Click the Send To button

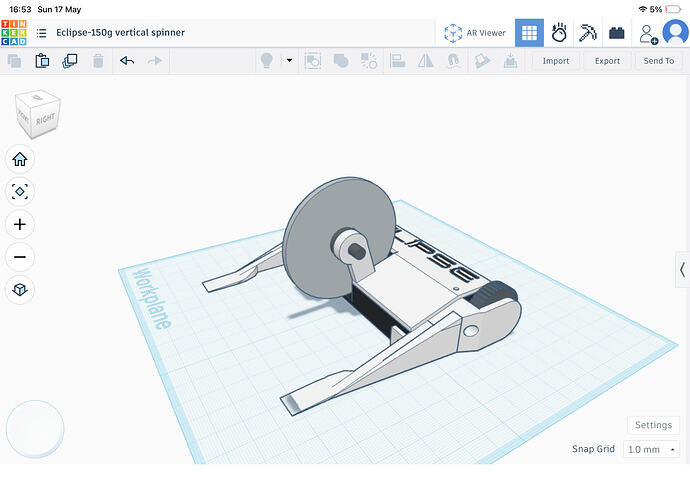(659, 61)
